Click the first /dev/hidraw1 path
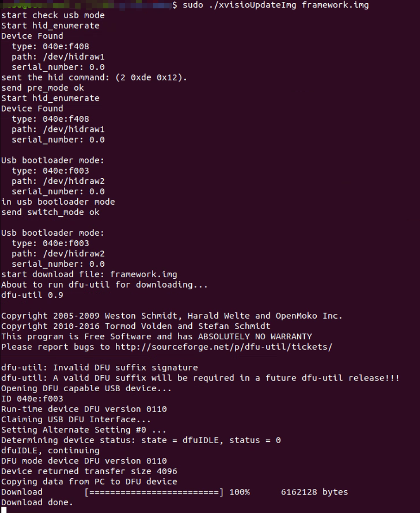The height and width of the screenshot is (513, 420). (74, 57)
